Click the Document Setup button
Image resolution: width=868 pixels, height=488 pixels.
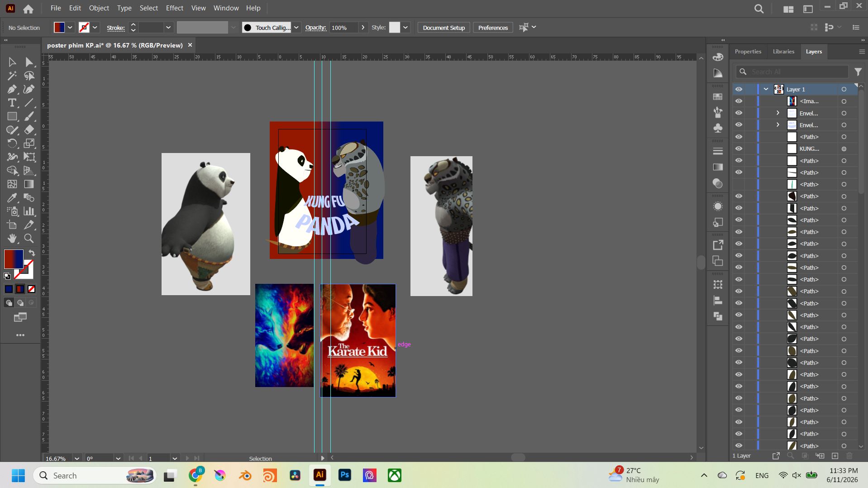click(444, 28)
